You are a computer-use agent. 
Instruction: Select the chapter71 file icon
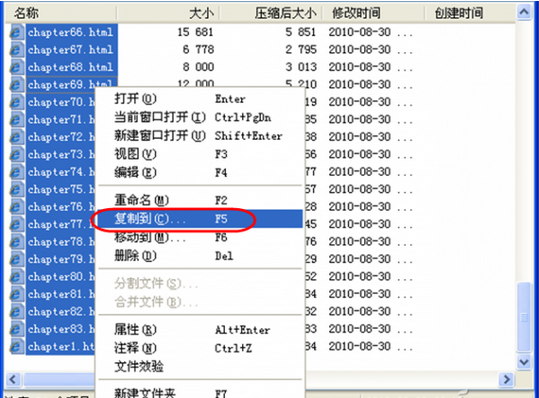(x=16, y=120)
